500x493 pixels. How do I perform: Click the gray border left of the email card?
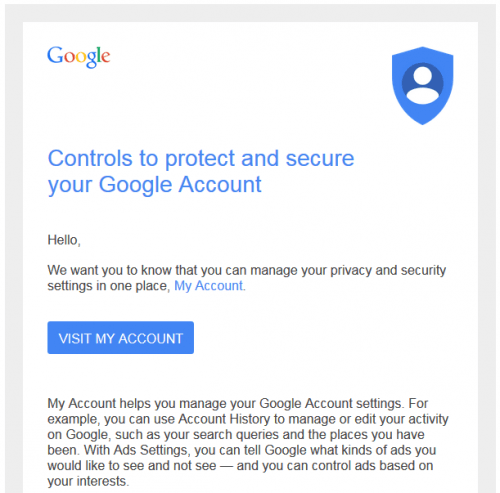click(x=14, y=253)
